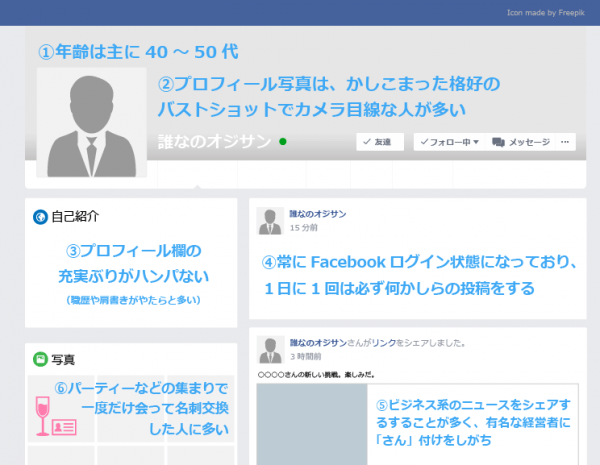
Task: Open the 自己紹介 section heading
Action: (75, 217)
